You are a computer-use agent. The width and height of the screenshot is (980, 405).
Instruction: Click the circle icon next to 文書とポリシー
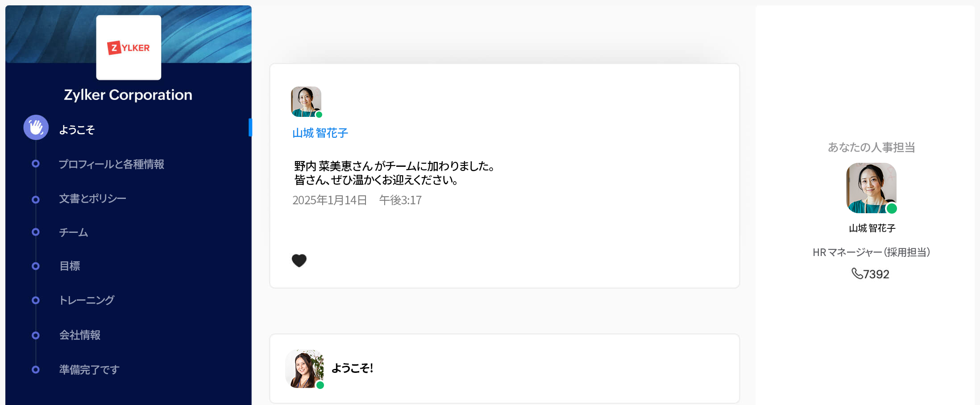pyautogui.click(x=35, y=199)
